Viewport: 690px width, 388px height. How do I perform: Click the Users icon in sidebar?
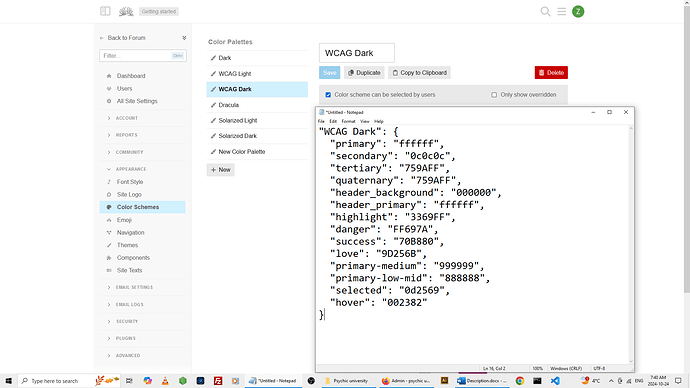109,88
